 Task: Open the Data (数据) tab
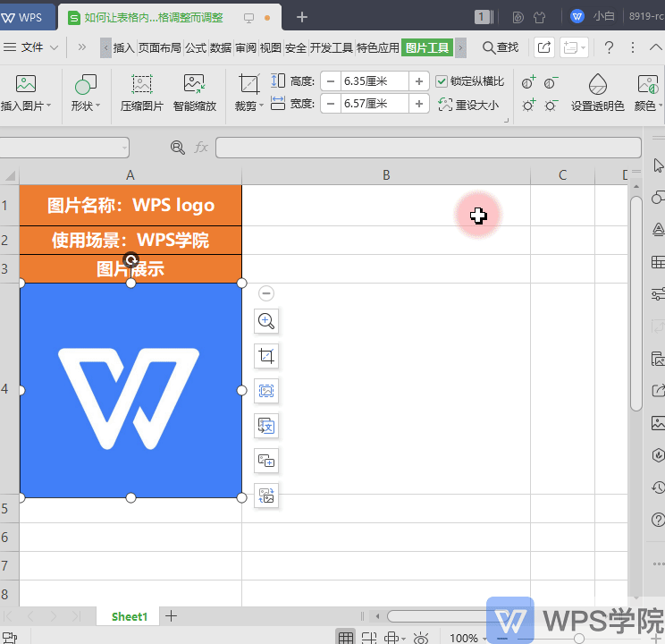(x=221, y=47)
